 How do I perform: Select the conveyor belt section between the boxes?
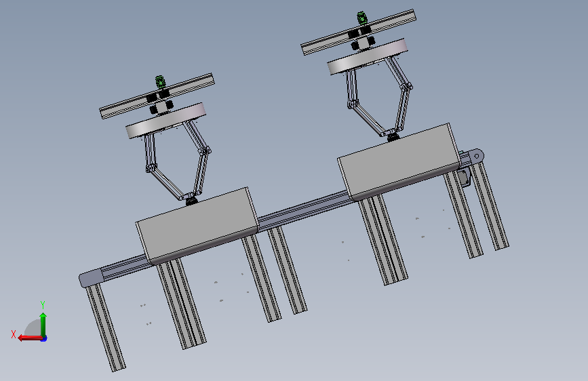tap(305, 210)
